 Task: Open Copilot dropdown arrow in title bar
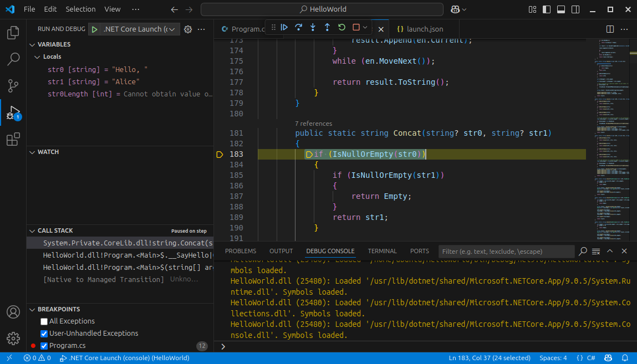tap(465, 9)
